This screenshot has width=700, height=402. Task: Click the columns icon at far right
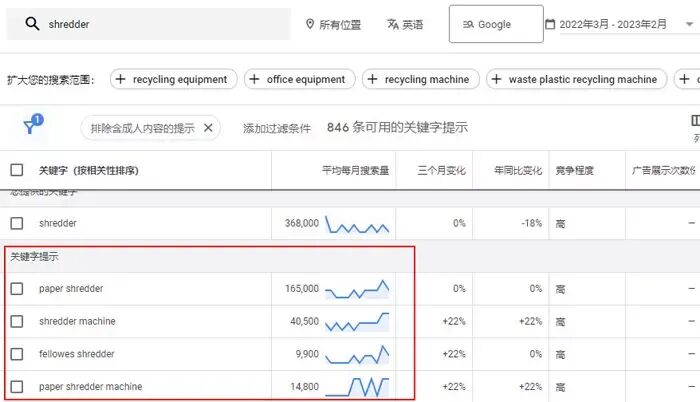pos(695,121)
